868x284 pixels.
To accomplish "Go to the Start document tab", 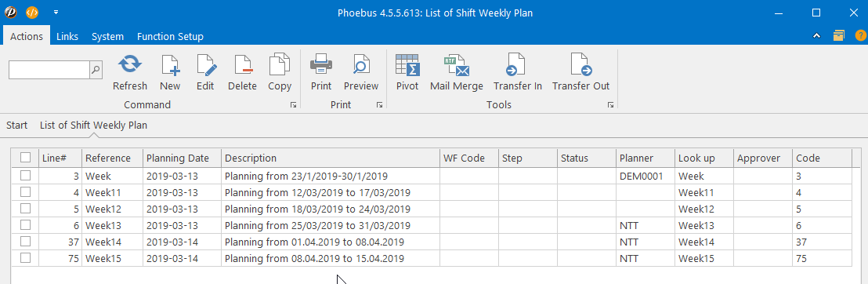I will tap(17, 126).
